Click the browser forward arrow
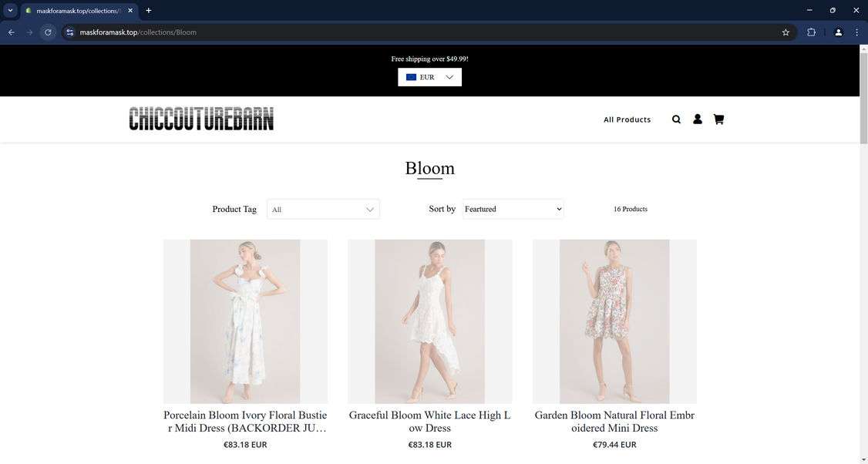 tap(30, 32)
